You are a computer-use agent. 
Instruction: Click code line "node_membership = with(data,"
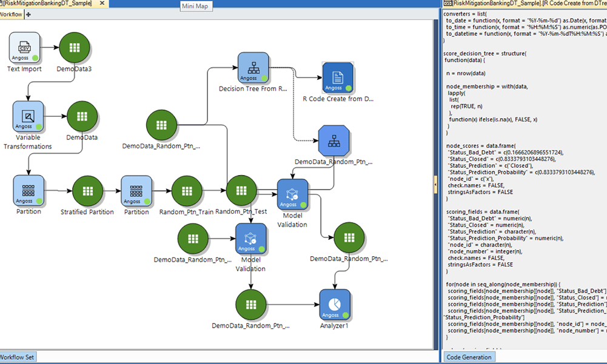coord(487,86)
